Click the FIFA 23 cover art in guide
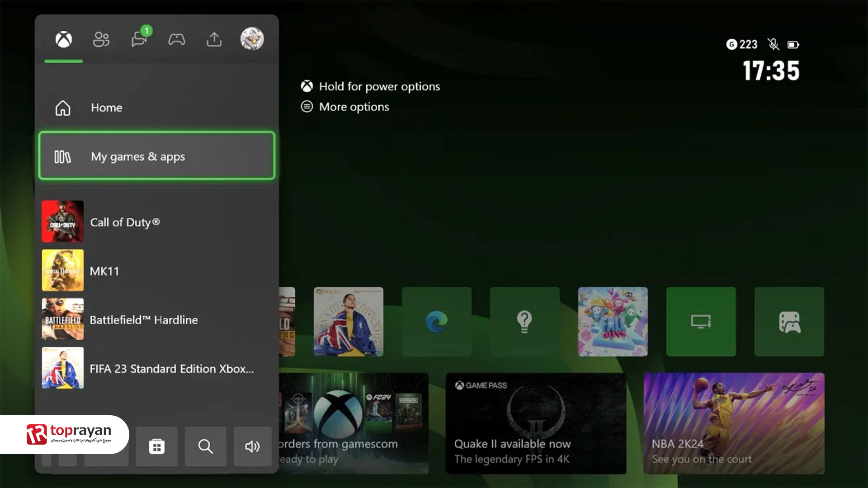Image resolution: width=868 pixels, height=488 pixels. coord(63,368)
